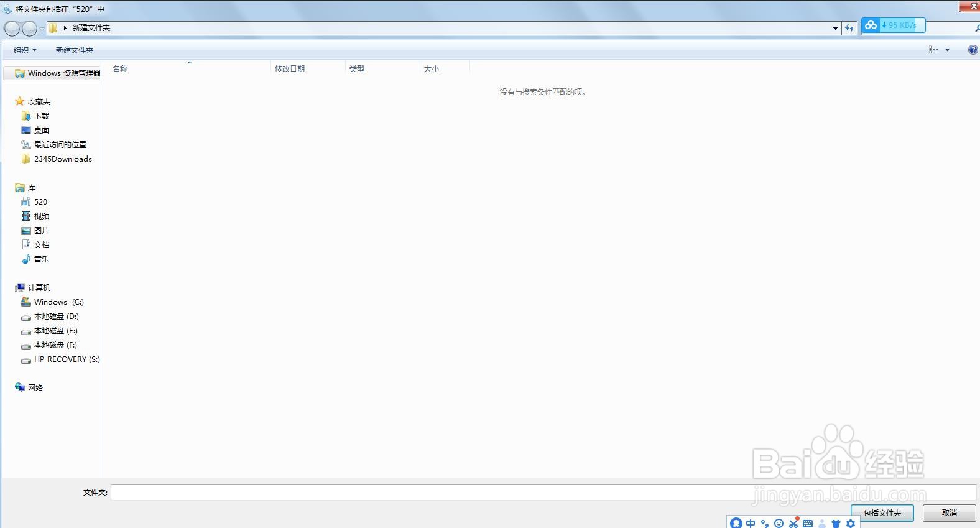The height and width of the screenshot is (528, 980).
Task: Open 本地磁盘 (F:)
Action: pos(56,345)
